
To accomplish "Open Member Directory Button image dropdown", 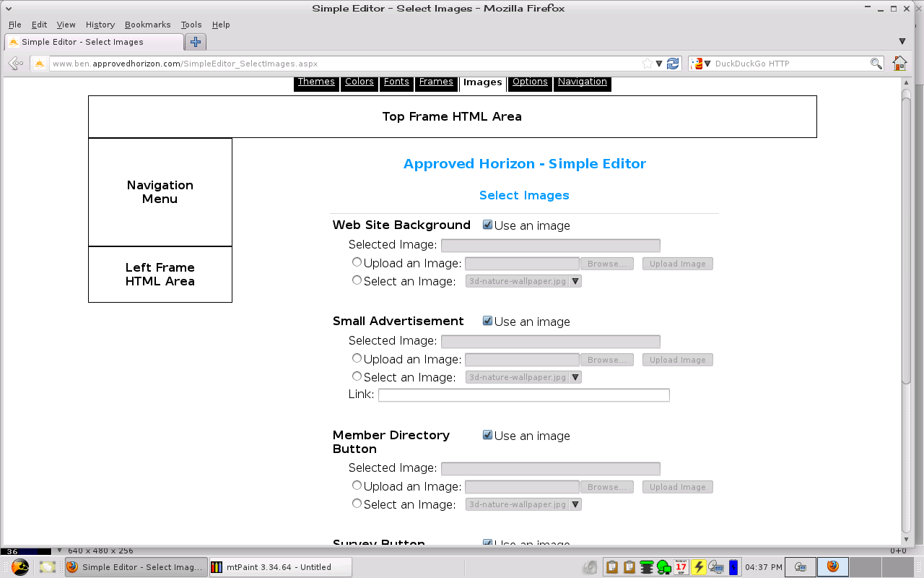I will (523, 504).
